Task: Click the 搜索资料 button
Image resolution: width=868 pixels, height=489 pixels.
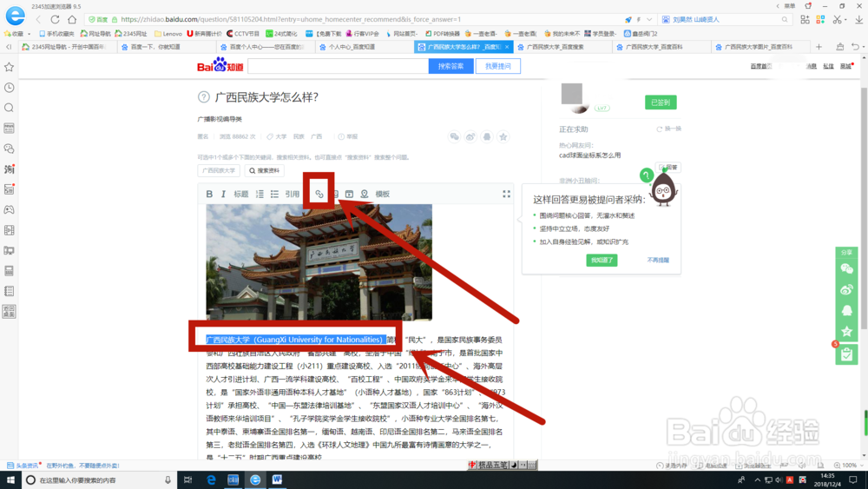Action: [x=265, y=170]
